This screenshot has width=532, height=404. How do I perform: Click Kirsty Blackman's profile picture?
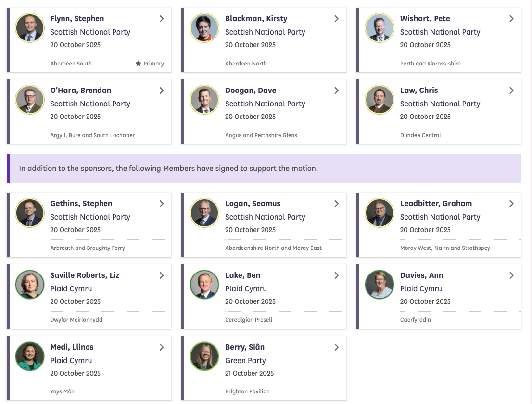click(204, 28)
